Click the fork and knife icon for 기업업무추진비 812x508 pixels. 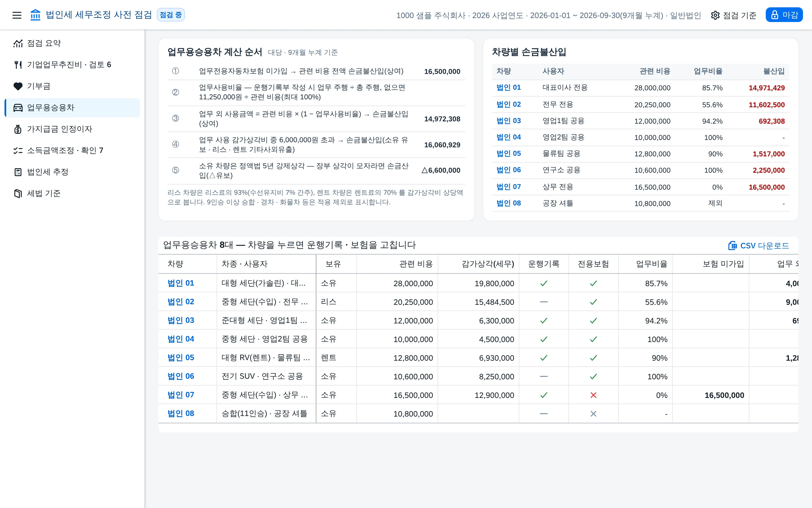pyautogui.click(x=18, y=65)
